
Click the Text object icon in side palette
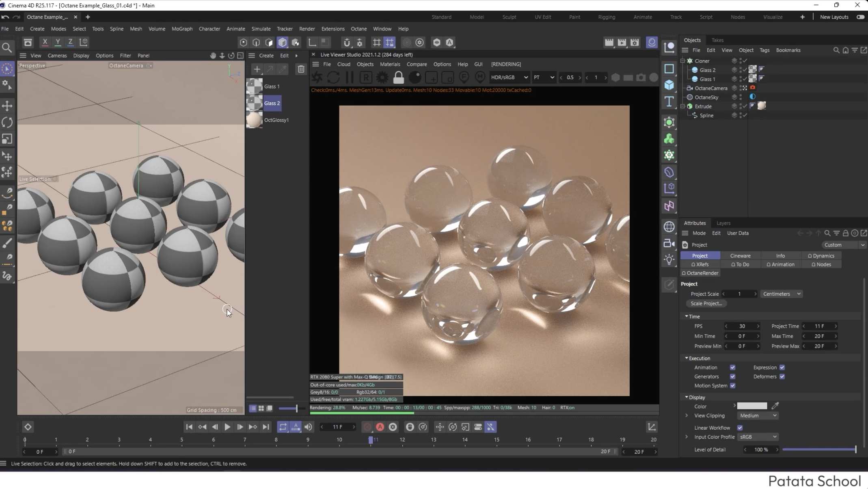click(x=669, y=101)
